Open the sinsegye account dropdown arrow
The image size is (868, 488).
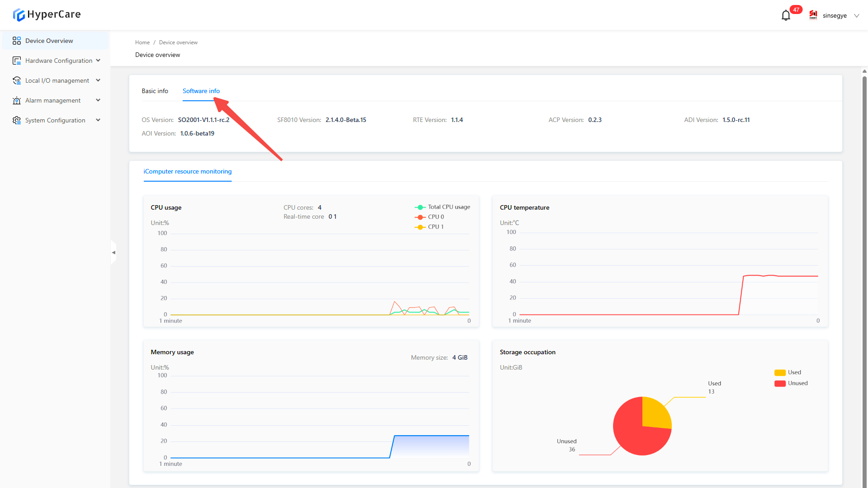(856, 16)
